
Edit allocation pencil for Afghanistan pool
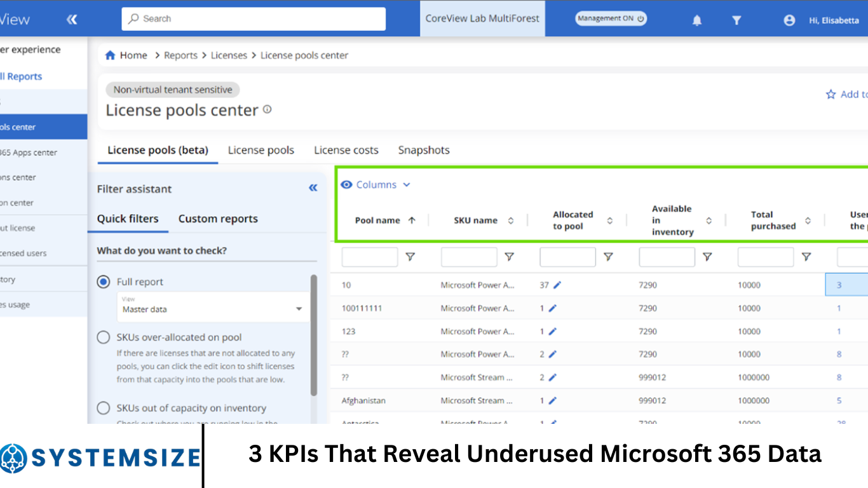552,400
